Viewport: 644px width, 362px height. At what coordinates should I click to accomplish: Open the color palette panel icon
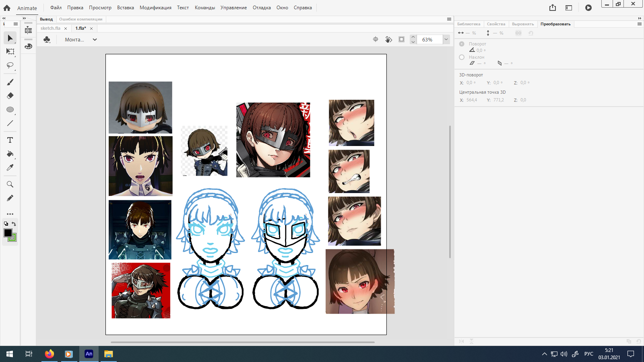28,46
